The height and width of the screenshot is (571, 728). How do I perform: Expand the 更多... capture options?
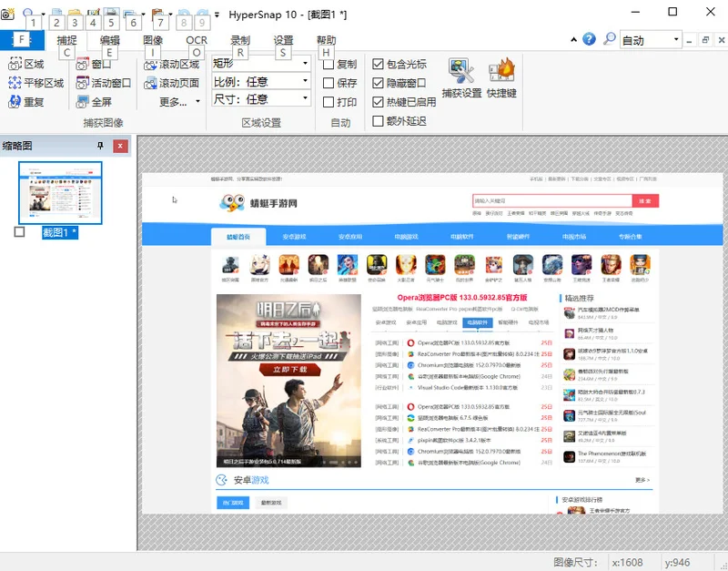(179, 102)
